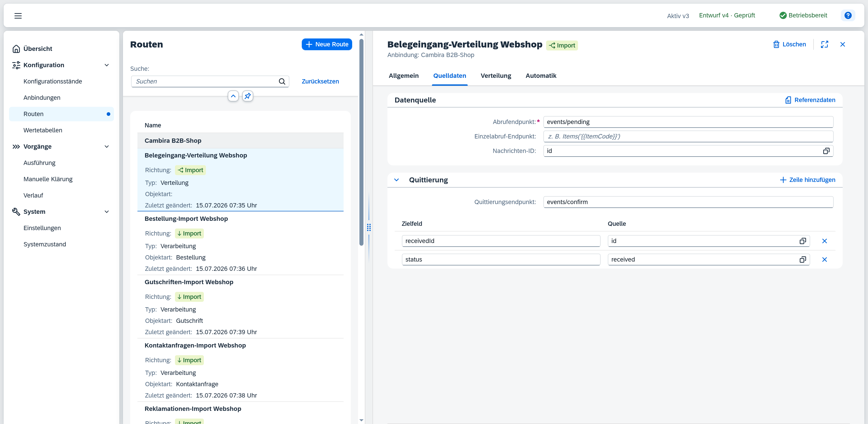
Task: Switch to the Quelldaten tab
Action: pyautogui.click(x=450, y=76)
